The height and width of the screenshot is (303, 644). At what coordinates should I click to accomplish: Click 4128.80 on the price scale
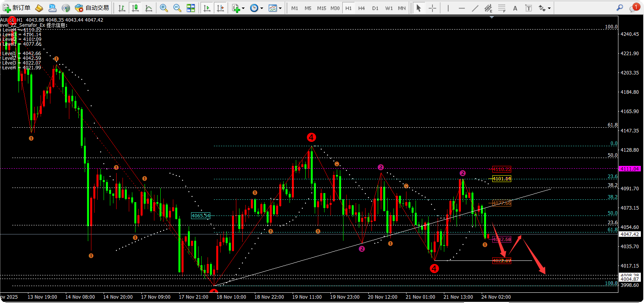pyautogui.click(x=630, y=150)
